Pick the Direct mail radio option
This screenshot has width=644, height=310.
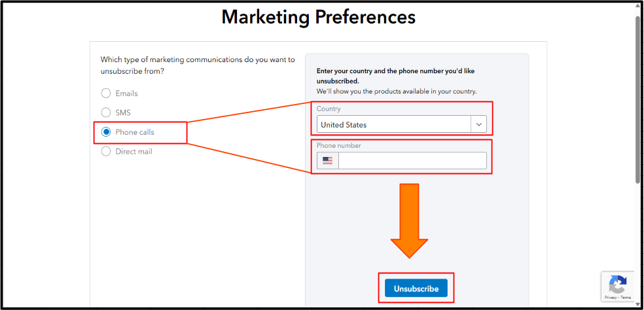pos(106,152)
